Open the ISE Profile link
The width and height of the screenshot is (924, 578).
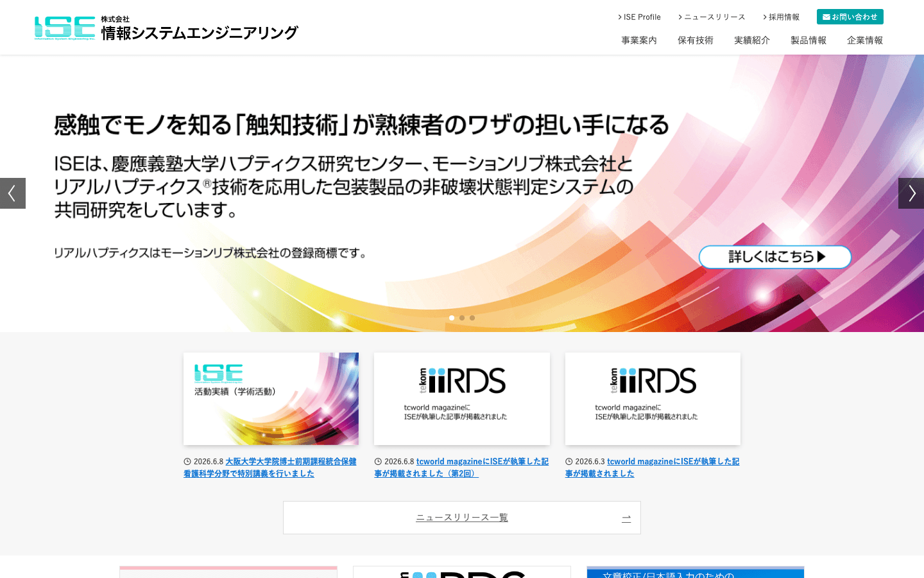[x=639, y=17]
